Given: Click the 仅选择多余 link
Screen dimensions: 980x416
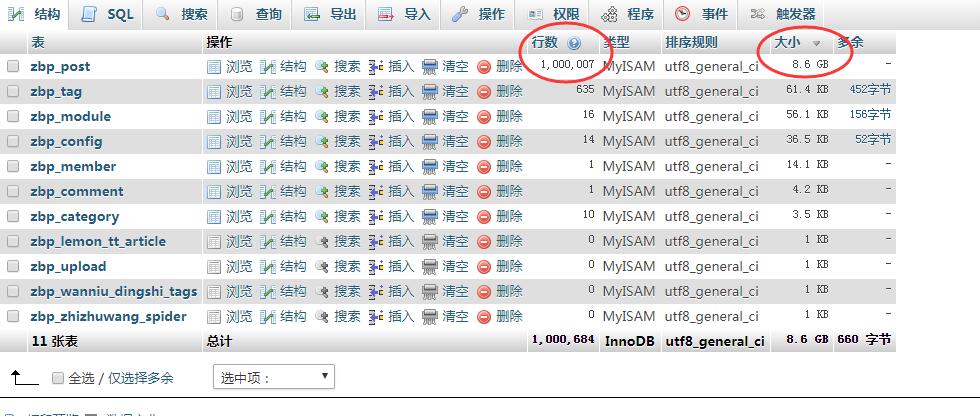Looking at the screenshot, I should pyautogui.click(x=141, y=378).
